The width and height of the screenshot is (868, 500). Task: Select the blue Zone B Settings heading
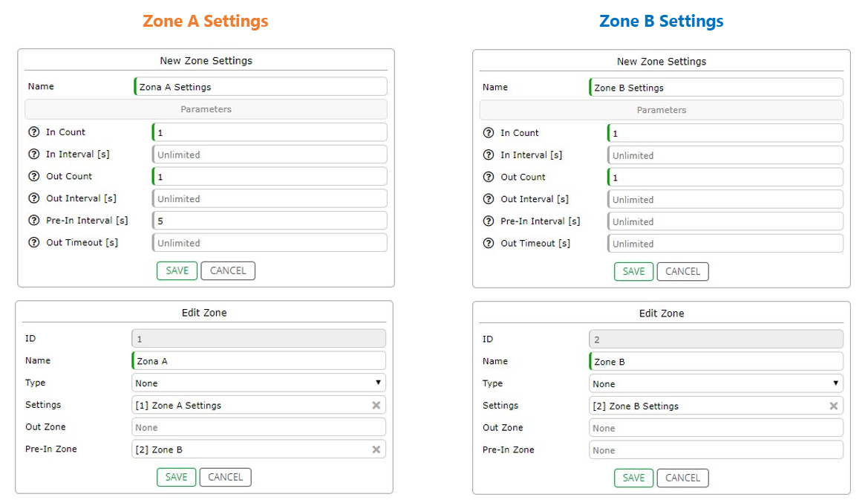point(662,21)
